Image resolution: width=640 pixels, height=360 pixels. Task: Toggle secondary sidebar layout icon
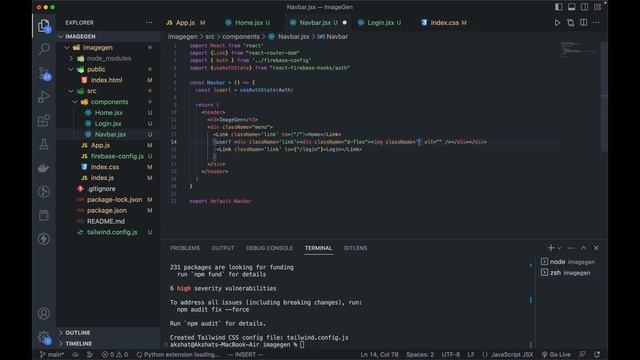coord(585,7)
